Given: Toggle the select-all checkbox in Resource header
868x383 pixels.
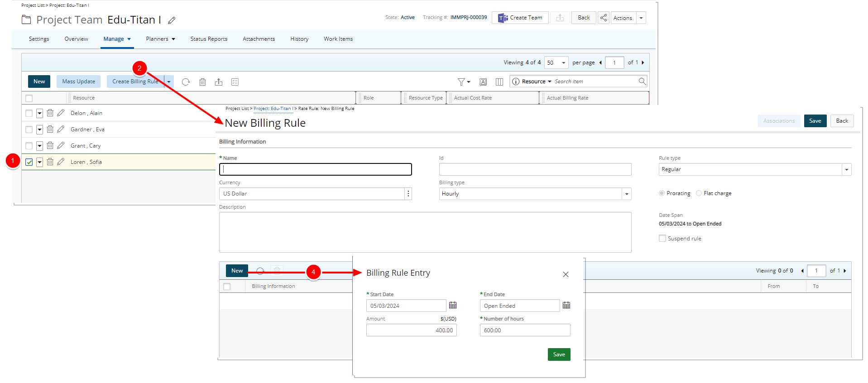Looking at the screenshot, I should 29,98.
